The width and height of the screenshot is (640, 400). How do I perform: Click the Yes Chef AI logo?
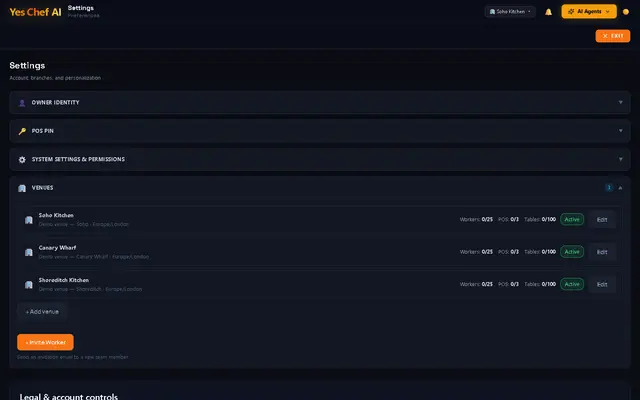[35, 12]
